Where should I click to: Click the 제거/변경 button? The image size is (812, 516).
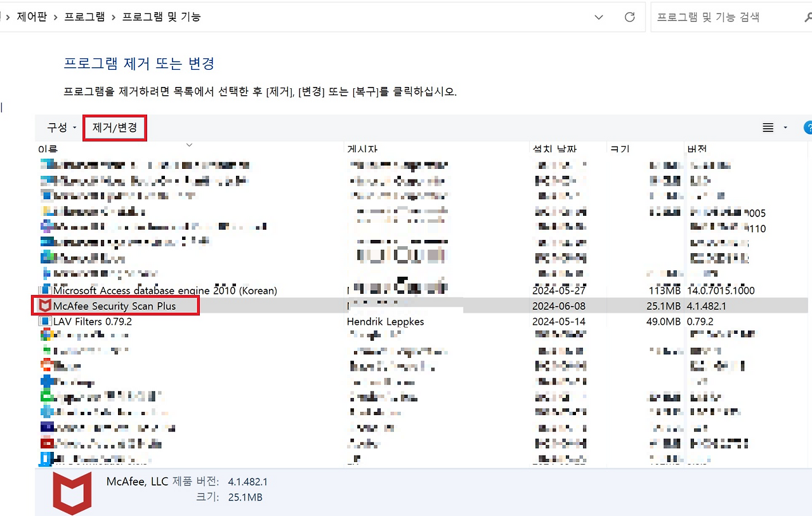pos(115,128)
